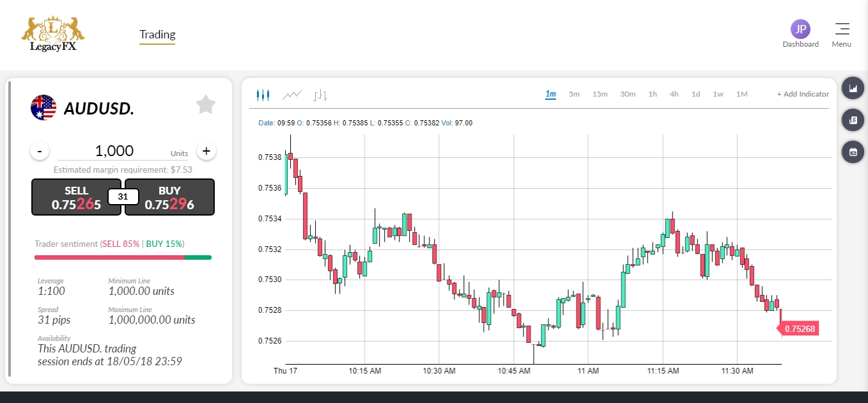The height and width of the screenshot is (403, 868).
Task: Open the Trading tab
Action: tap(157, 35)
